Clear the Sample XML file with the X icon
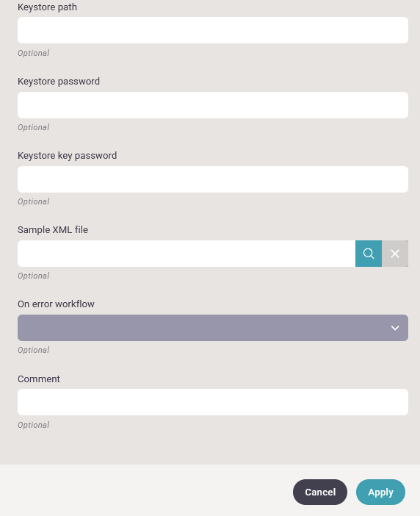The width and height of the screenshot is (420, 516). (395, 254)
